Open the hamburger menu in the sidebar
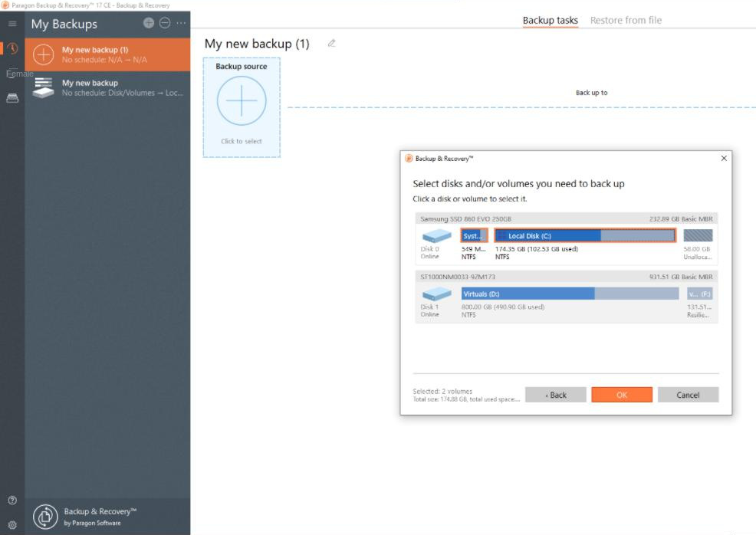The width and height of the screenshot is (756, 535). 12,24
